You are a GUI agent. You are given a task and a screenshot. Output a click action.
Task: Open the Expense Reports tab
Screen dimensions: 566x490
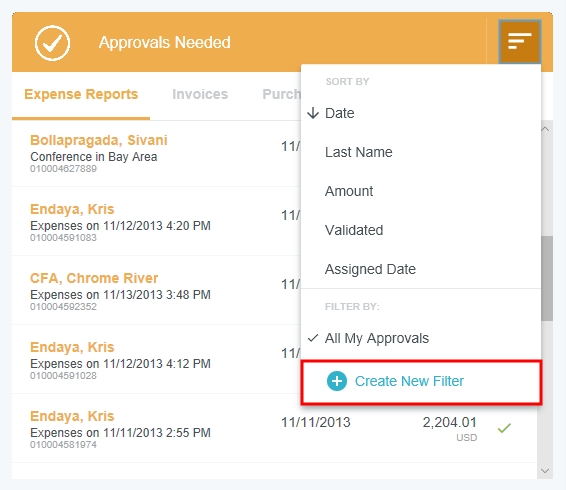click(81, 94)
